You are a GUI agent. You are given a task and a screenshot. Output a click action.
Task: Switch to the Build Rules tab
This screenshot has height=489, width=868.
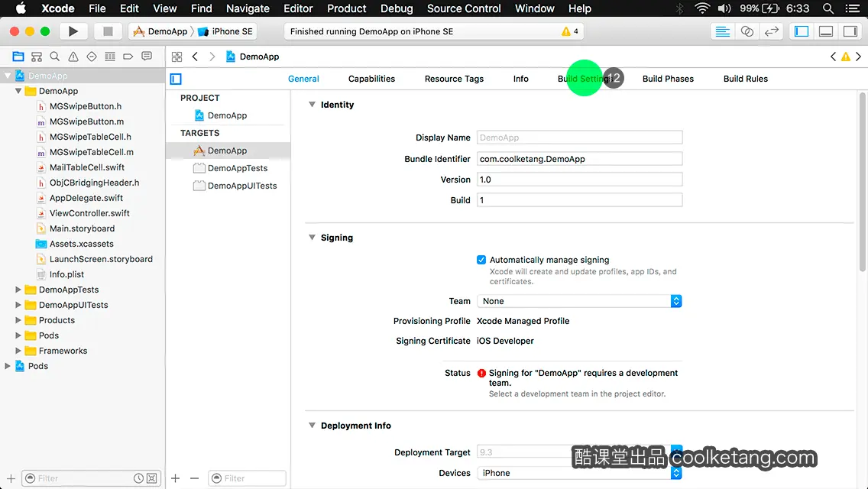pyautogui.click(x=746, y=79)
